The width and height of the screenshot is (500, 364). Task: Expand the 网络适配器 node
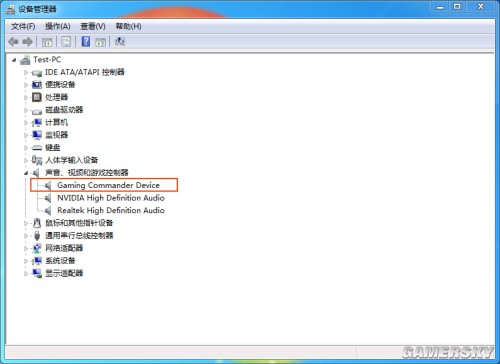(x=26, y=248)
